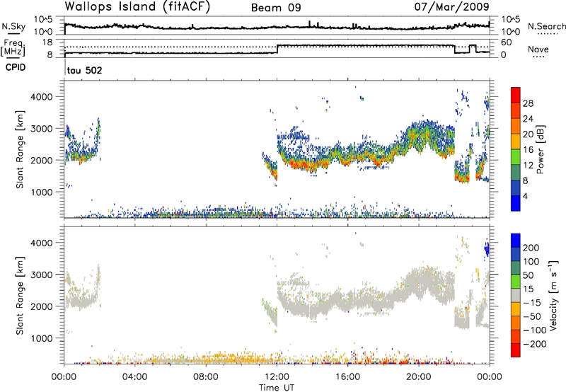Click the '60' Nave scale value

pyautogui.click(x=507, y=42)
